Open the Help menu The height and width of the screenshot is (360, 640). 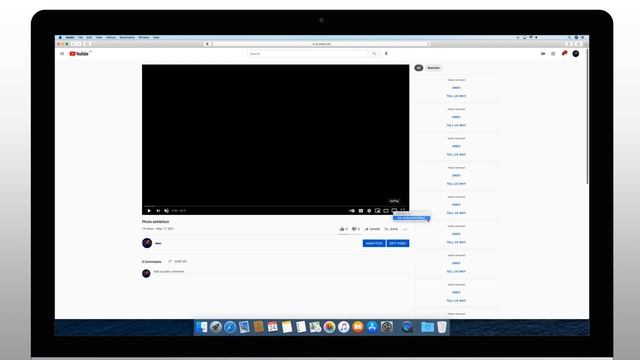pyautogui.click(x=156, y=38)
